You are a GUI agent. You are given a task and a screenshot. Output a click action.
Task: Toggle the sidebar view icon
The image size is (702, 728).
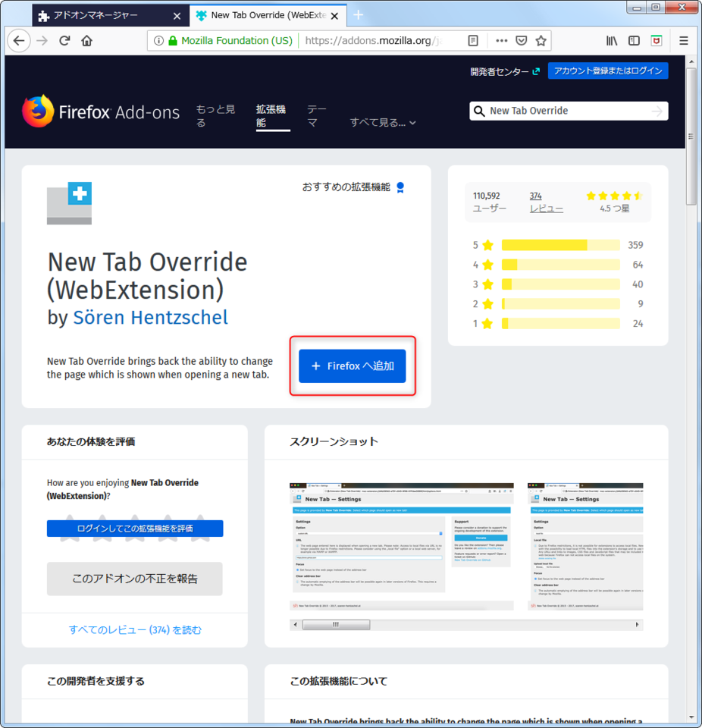pos(634,41)
